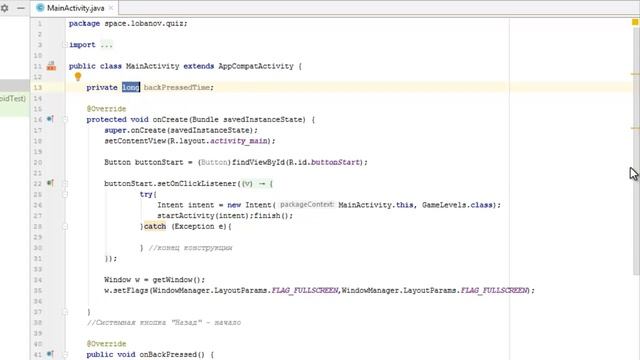The width and height of the screenshot is (640, 360).
Task: Click the override gutter icon beside onBackPressed
Action: 50,353
